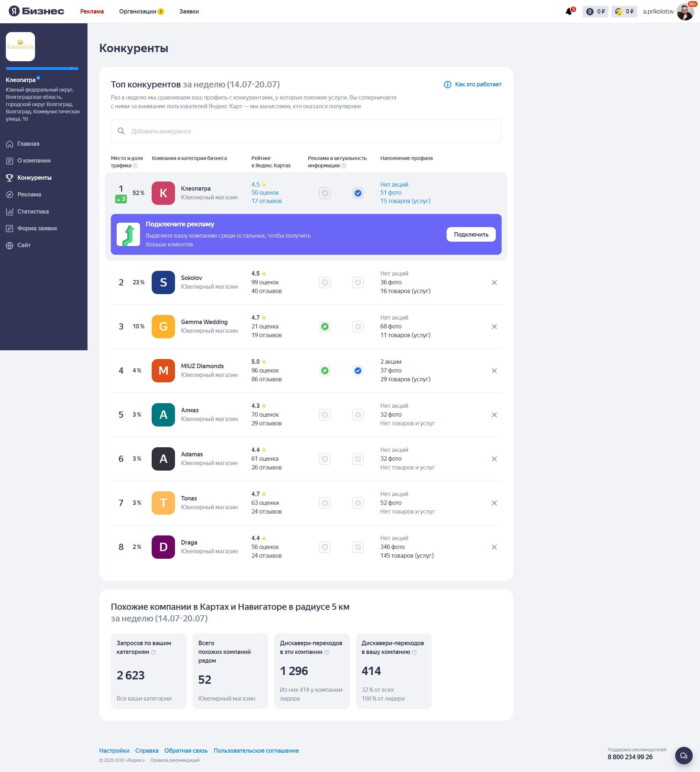Click Adamas dark A avatar icon
This screenshot has width=700, height=772.
tap(163, 459)
